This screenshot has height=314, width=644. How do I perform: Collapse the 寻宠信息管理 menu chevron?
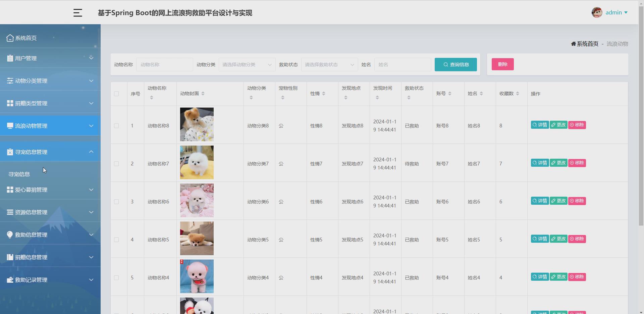91,152
